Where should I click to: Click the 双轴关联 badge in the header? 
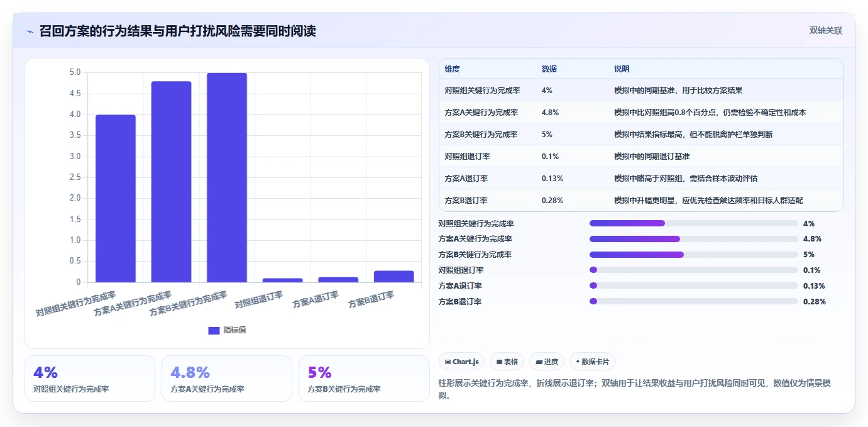(825, 31)
